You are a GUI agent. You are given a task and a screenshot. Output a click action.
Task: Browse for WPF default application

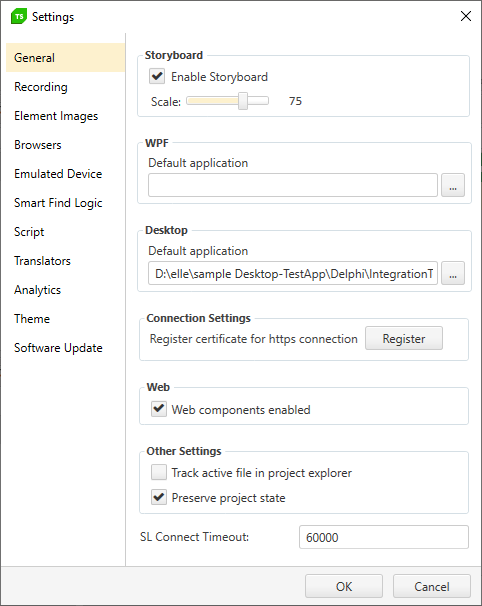[453, 185]
